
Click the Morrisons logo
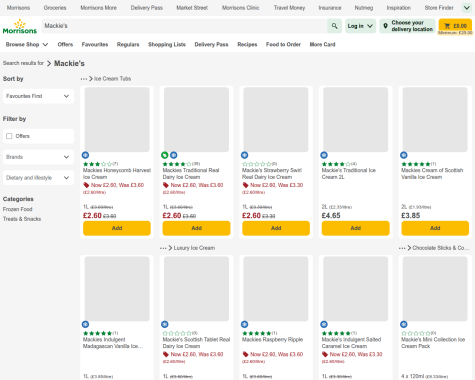coord(20,26)
